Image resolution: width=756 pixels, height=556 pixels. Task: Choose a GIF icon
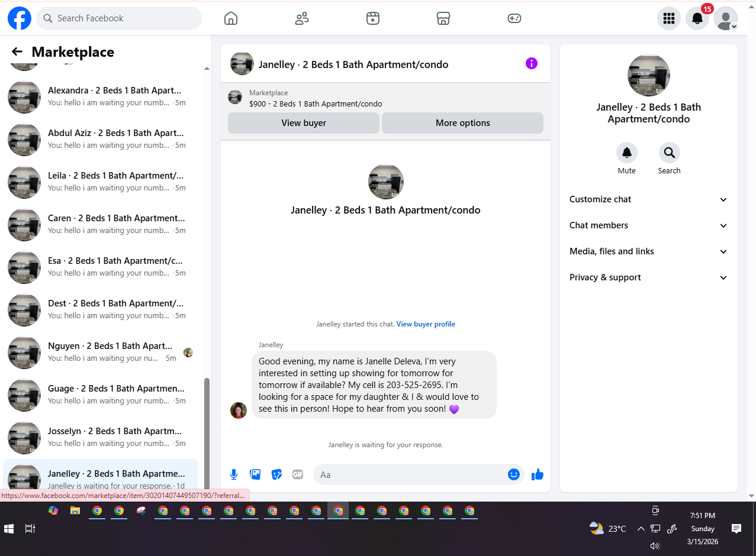(x=298, y=474)
